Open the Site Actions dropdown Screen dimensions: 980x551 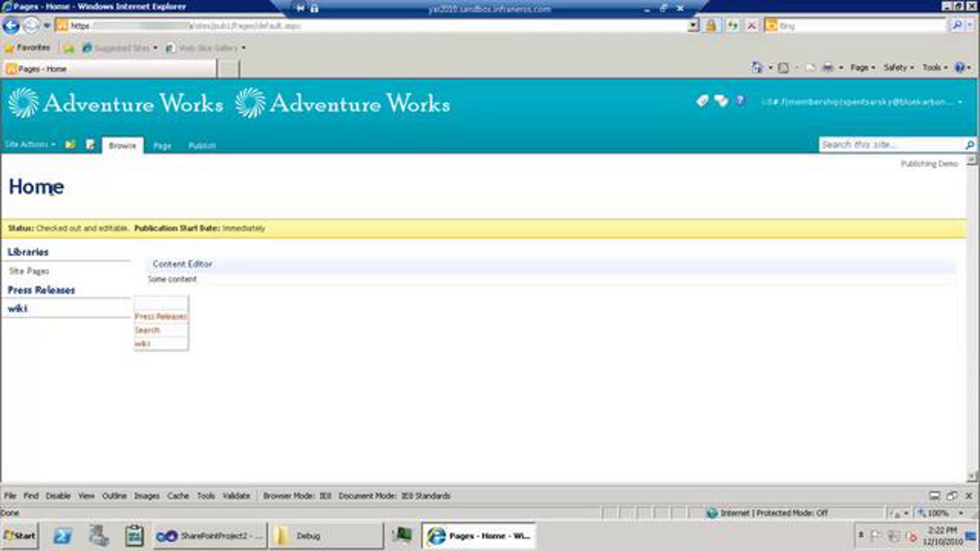tap(30, 144)
